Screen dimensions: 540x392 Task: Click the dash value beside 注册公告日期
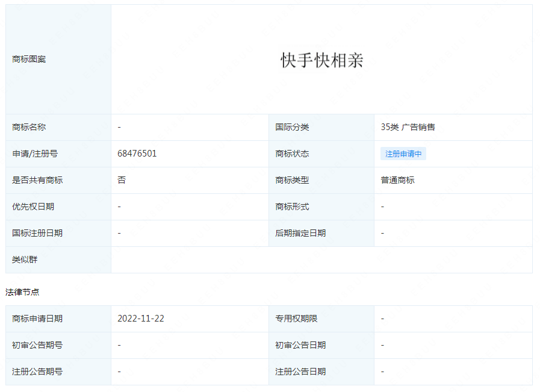(x=382, y=372)
